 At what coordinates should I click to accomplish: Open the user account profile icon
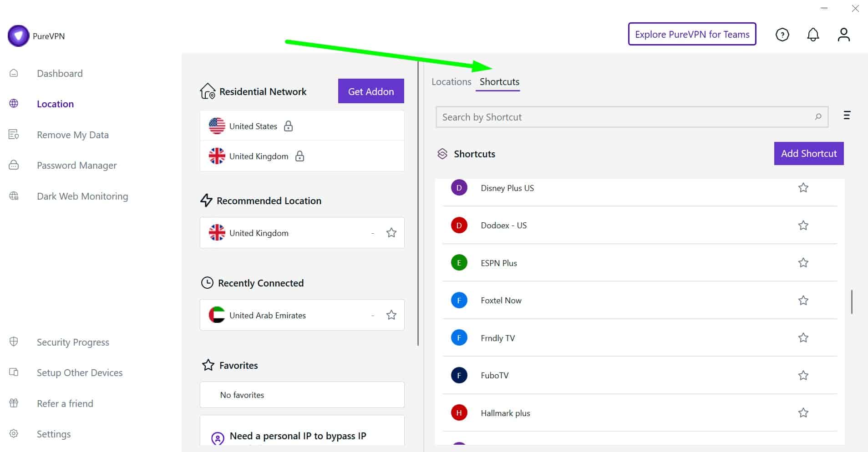tap(843, 35)
